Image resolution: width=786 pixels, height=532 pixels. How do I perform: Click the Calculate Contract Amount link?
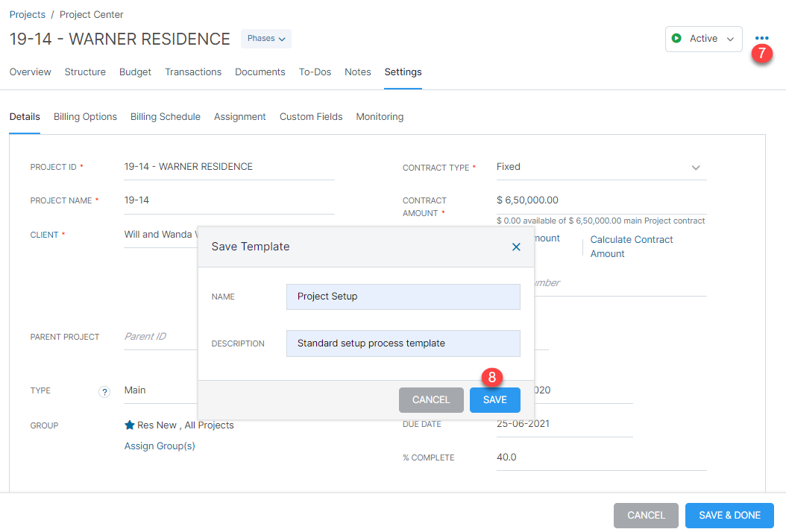pos(632,247)
